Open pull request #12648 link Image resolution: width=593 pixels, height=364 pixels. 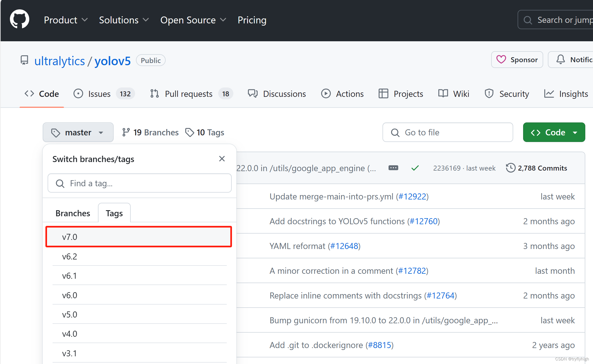tap(344, 246)
